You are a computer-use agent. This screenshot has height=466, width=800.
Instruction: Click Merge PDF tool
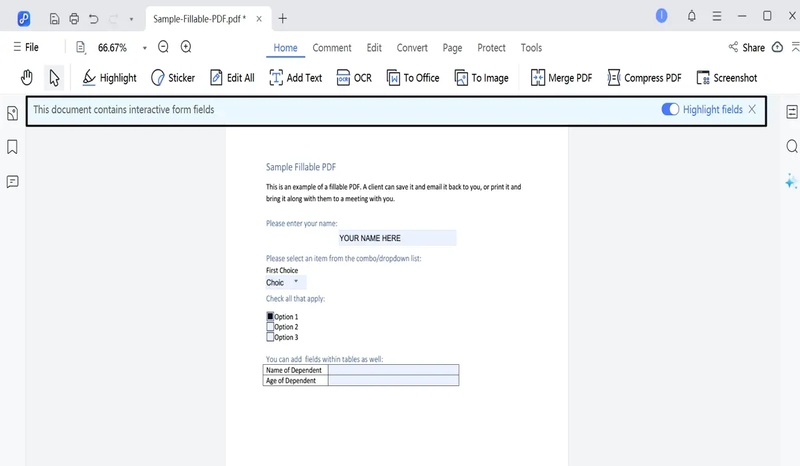561,78
